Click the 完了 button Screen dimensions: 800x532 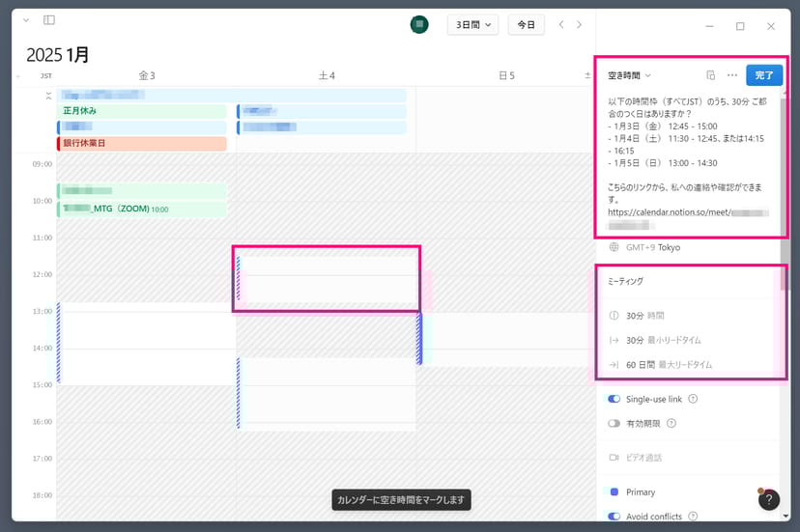pos(764,75)
